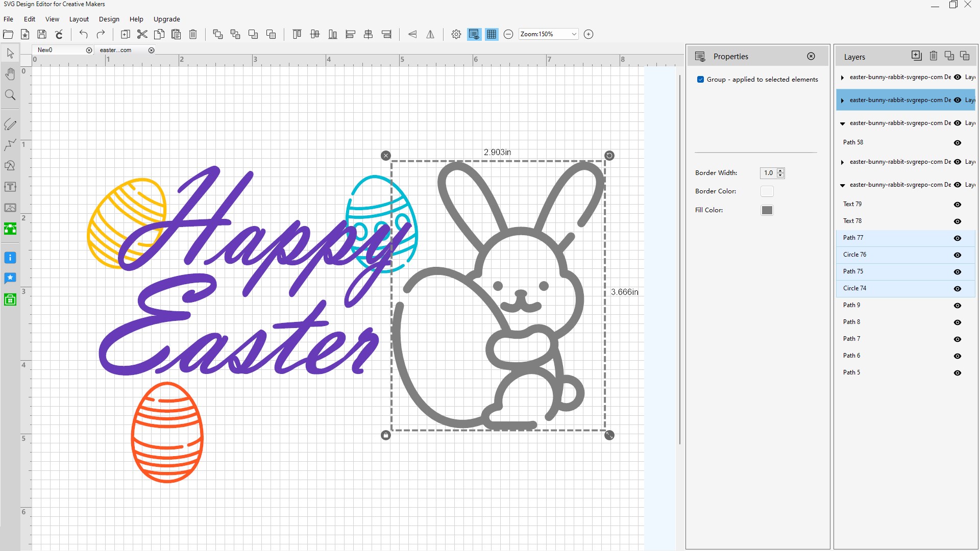Select the Hand pan tool

tap(10, 73)
